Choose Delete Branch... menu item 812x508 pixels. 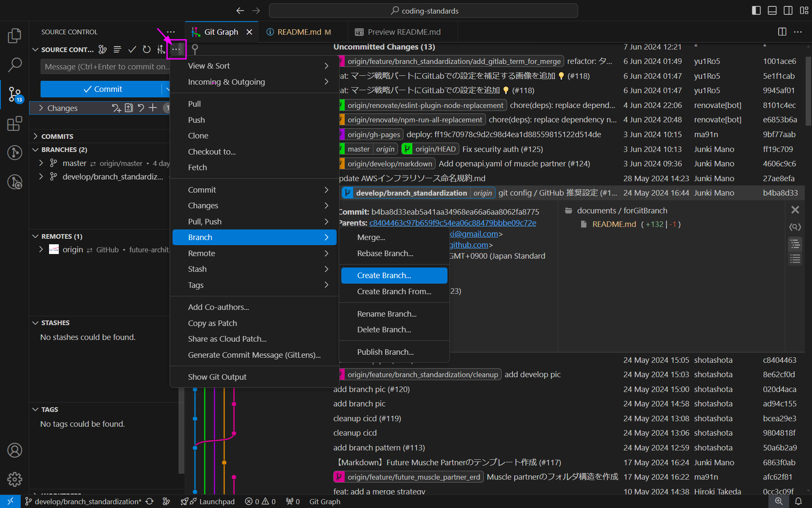tap(394, 329)
